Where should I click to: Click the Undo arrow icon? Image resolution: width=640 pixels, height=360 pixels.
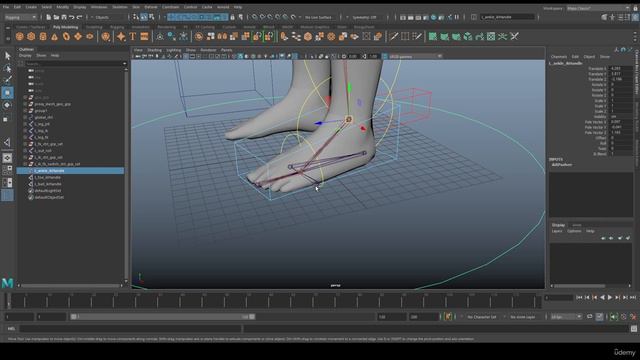pyautogui.click(x=71, y=17)
